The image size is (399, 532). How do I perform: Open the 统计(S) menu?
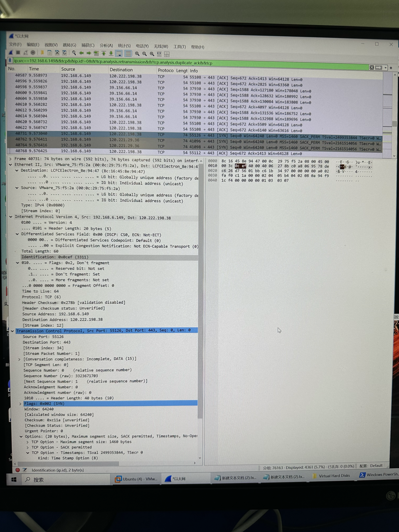click(x=124, y=46)
